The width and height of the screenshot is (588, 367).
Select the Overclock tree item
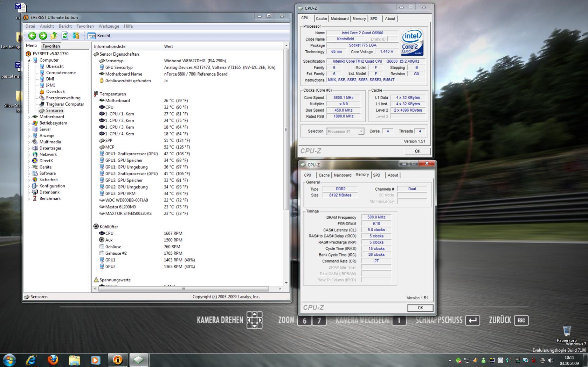click(x=55, y=92)
